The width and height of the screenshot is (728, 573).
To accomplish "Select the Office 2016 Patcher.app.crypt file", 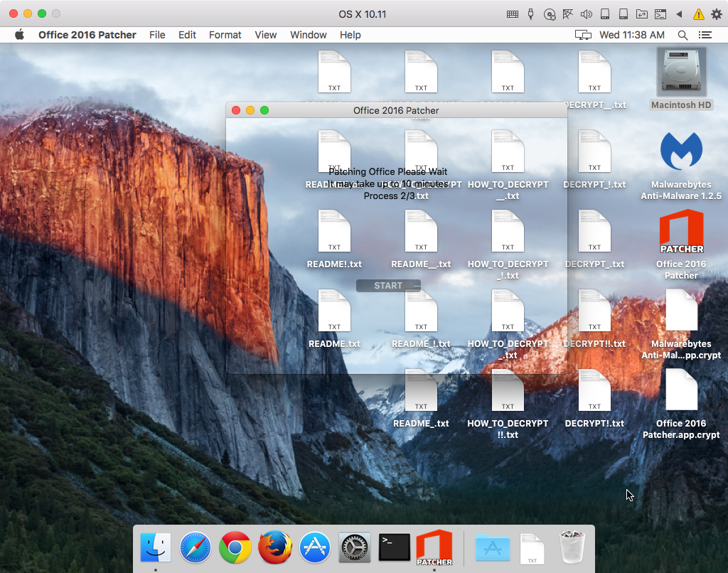I will click(681, 404).
